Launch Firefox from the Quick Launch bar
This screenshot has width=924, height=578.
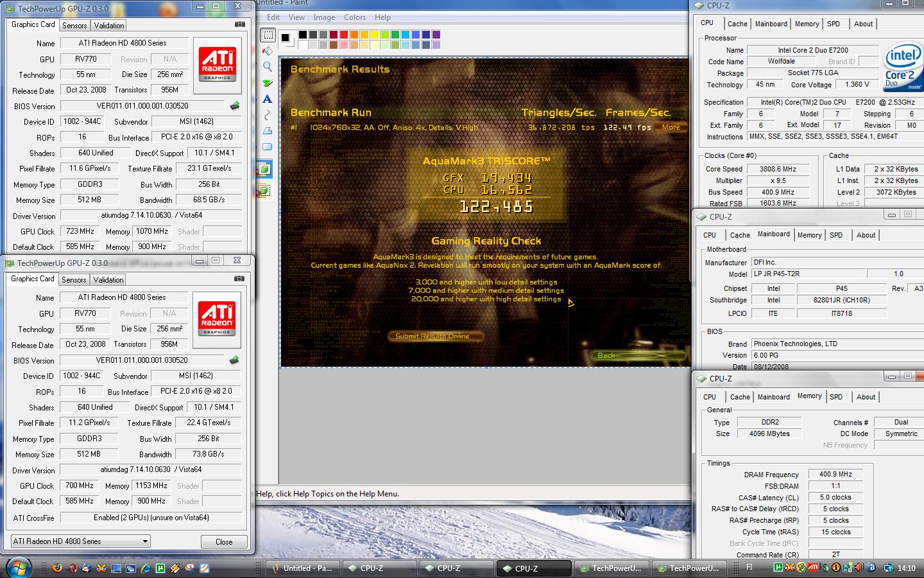pos(58,568)
